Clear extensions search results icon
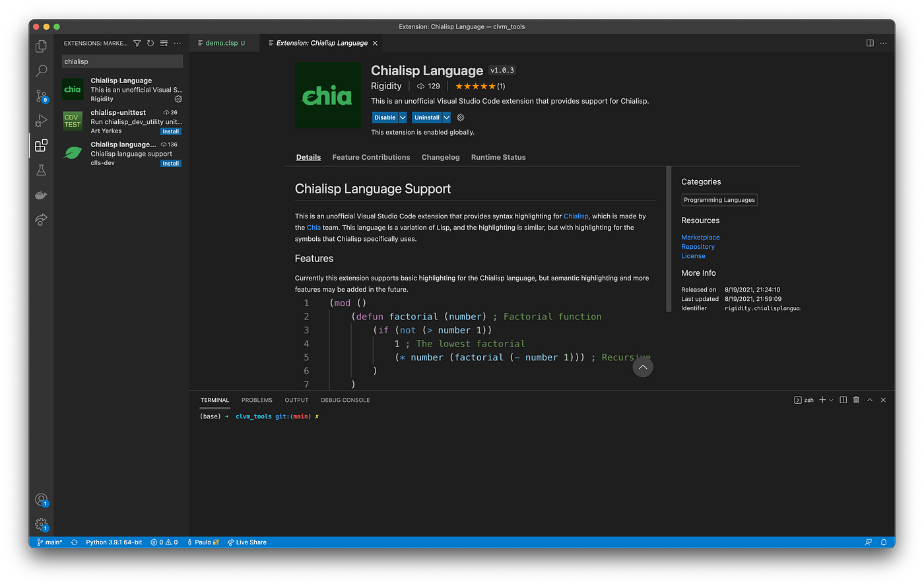Screen dimensions: 924x586 click(x=164, y=44)
